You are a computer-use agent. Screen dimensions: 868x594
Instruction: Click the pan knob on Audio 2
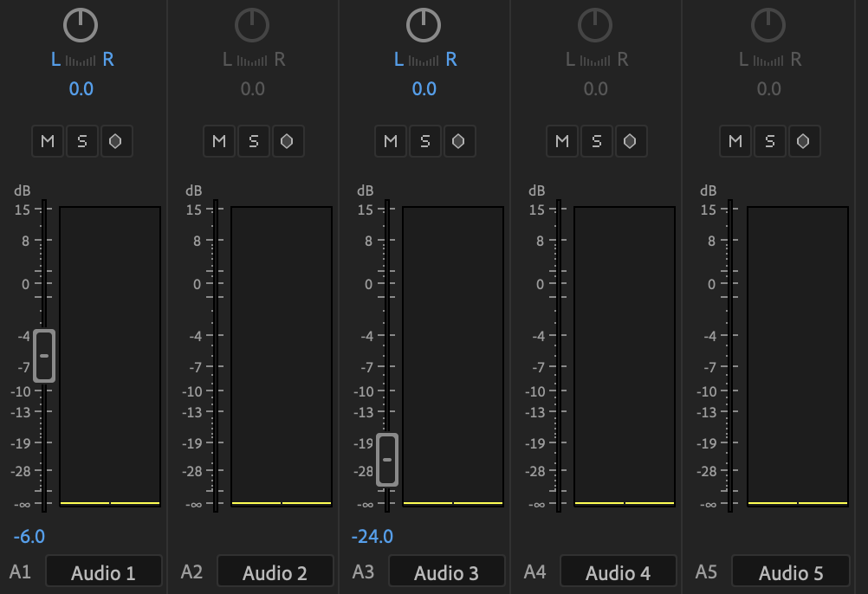(x=251, y=24)
